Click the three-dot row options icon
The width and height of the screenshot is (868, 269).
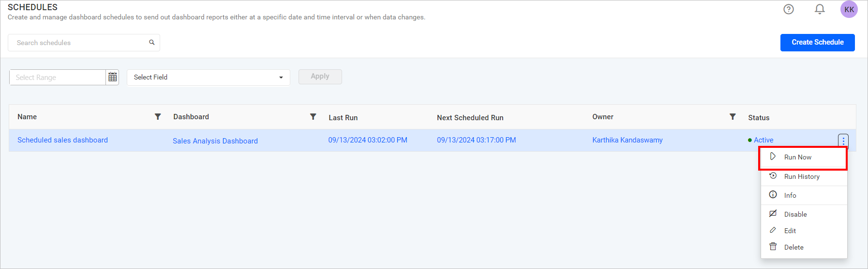(x=843, y=141)
